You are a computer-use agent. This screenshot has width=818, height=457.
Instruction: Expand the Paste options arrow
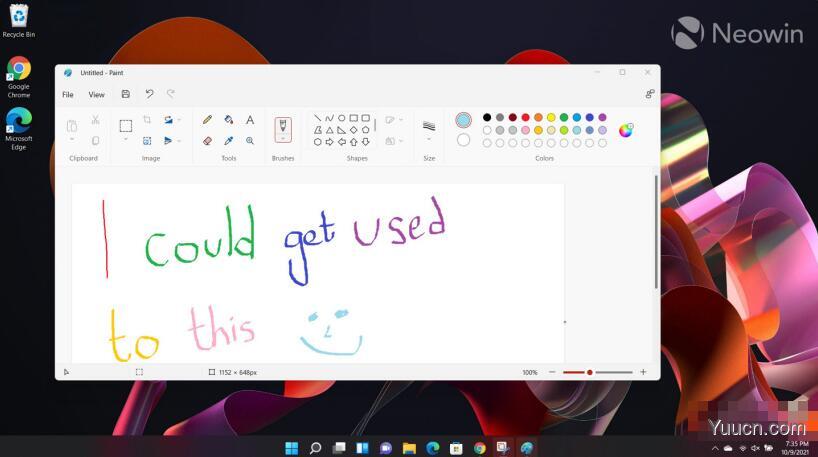click(x=72, y=140)
